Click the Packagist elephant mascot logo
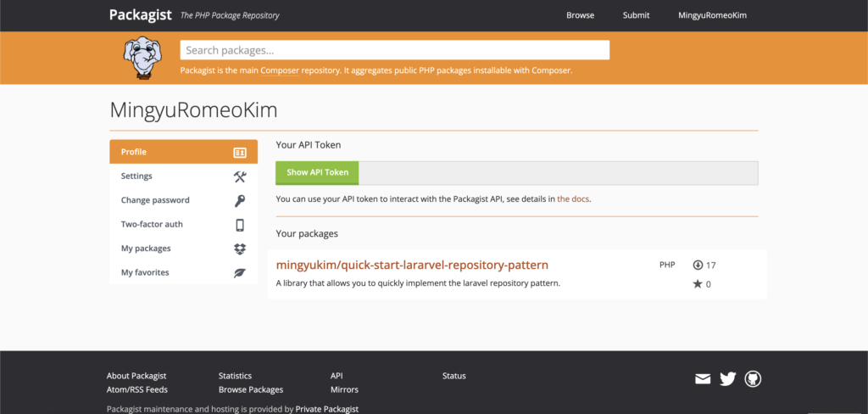Image resolution: width=868 pixels, height=414 pixels. click(142, 59)
